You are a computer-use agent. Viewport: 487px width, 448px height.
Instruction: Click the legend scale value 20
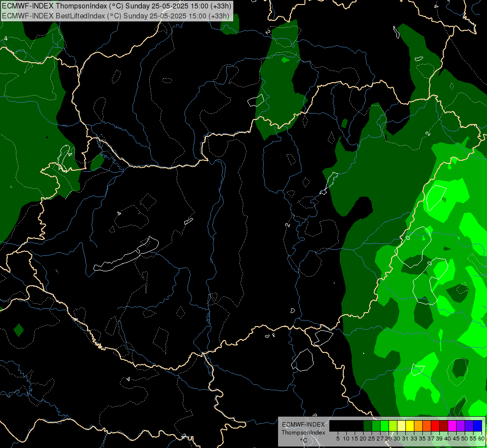click(x=363, y=439)
